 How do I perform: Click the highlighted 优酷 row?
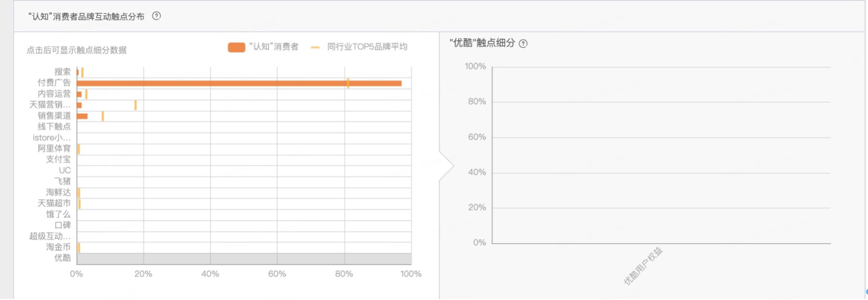click(243, 258)
